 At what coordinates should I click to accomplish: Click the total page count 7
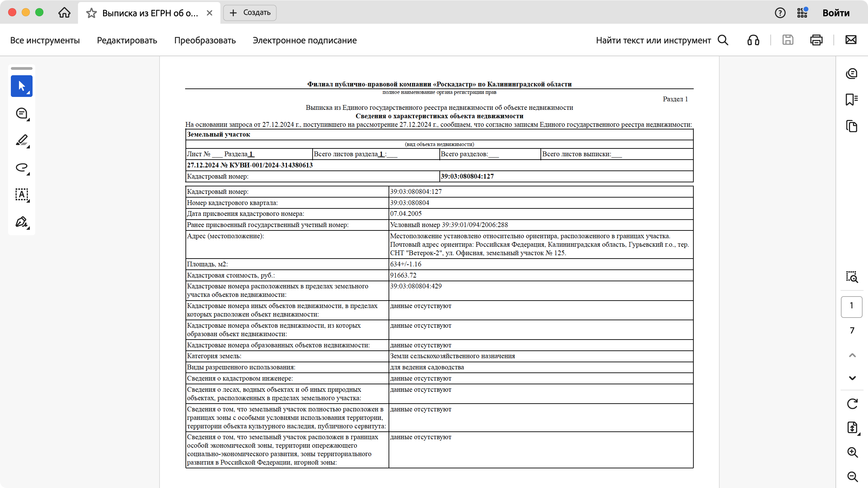(x=852, y=330)
